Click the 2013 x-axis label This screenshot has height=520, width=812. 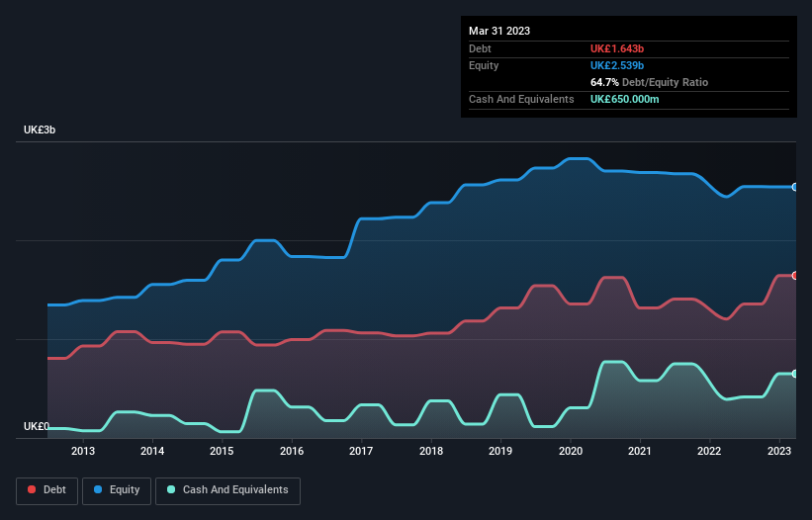[83, 451]
